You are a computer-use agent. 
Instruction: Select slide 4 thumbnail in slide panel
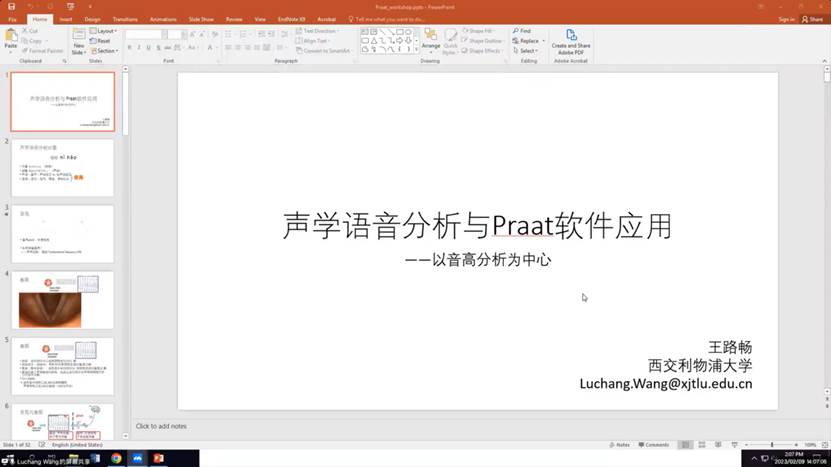click(64, 299)
